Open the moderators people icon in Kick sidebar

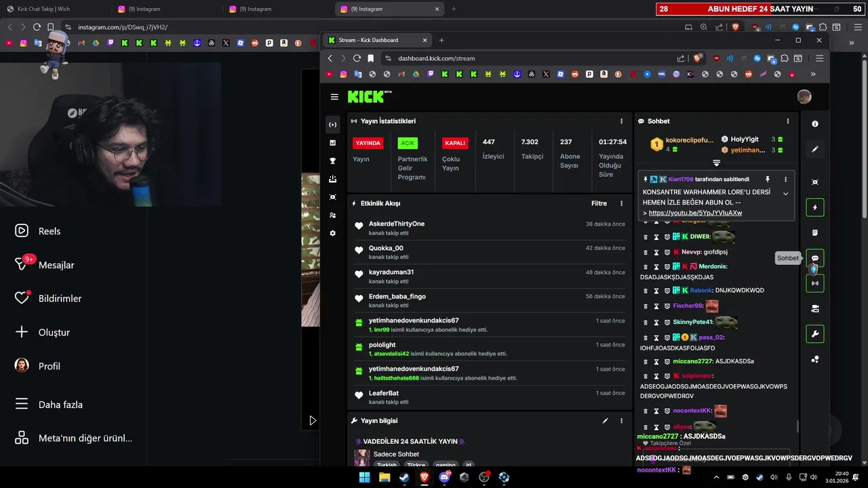pyautogui.click(x=332, y=215)
